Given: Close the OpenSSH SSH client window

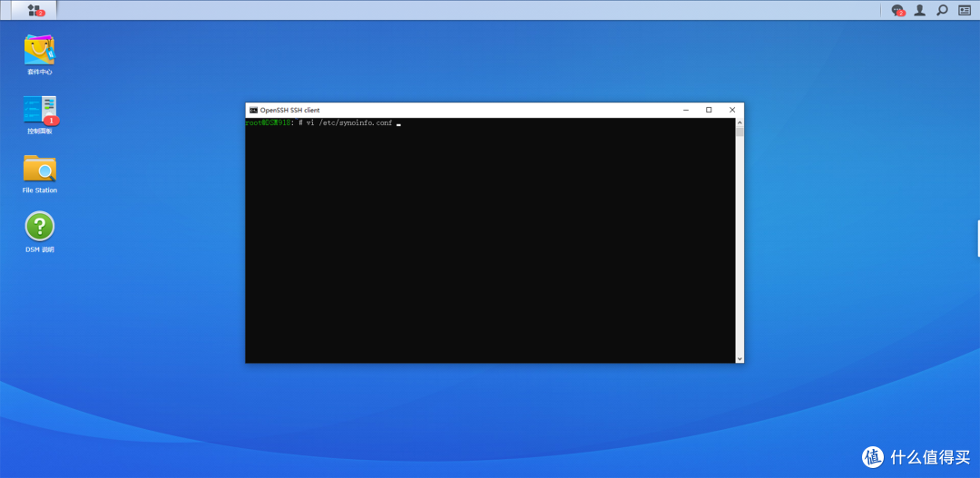Looking at the screenshot, I should 731,110.
